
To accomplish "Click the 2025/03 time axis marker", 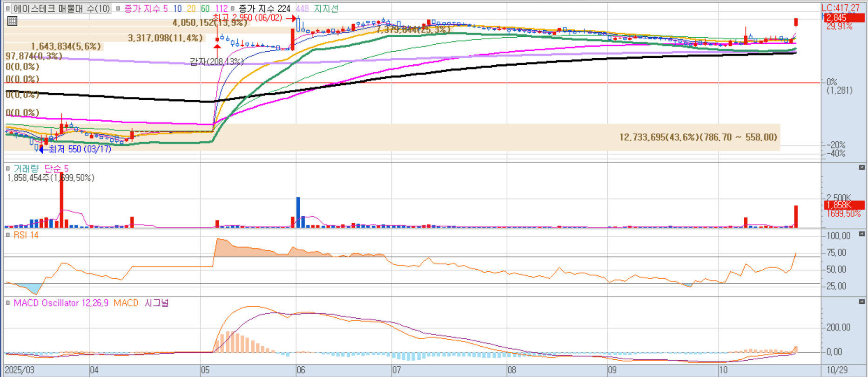I will point(20,370).
